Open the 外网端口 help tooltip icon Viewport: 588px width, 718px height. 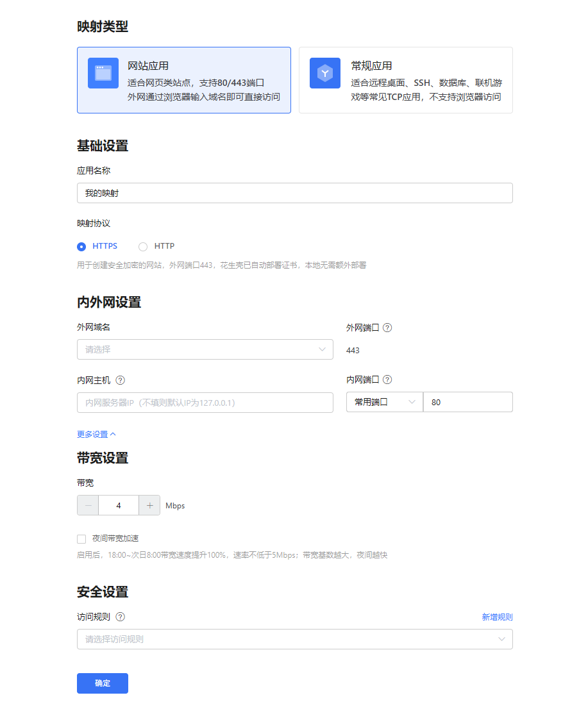pos(387,328)
